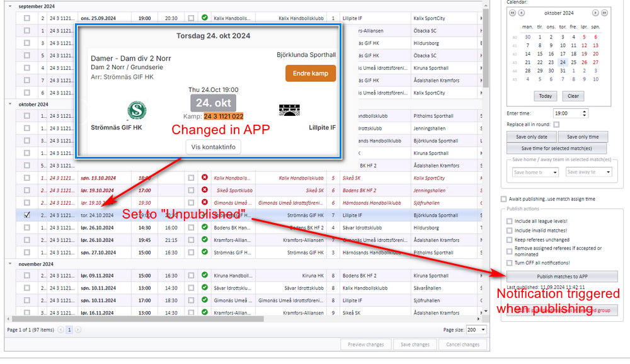
Task: Click the Clear button under calendar
Action: [573, 96]
